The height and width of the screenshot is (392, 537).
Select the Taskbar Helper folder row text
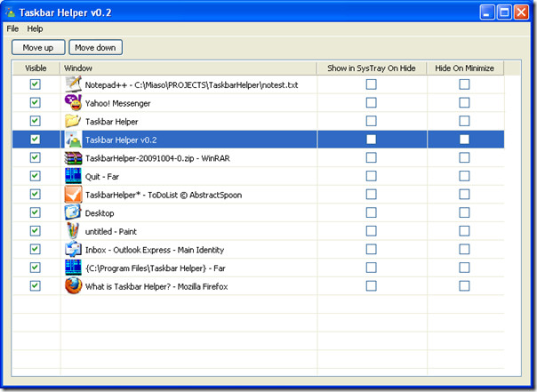(x=112, y=122)
